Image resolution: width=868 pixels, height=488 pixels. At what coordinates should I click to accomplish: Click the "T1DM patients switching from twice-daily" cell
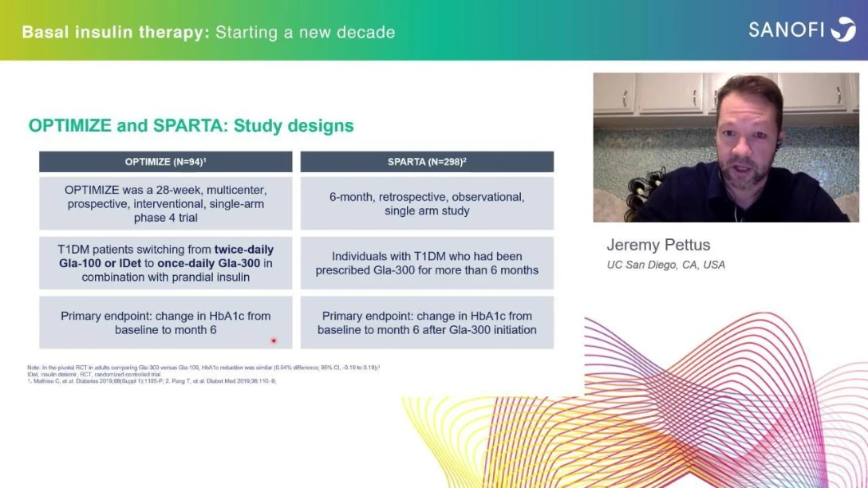165,263
